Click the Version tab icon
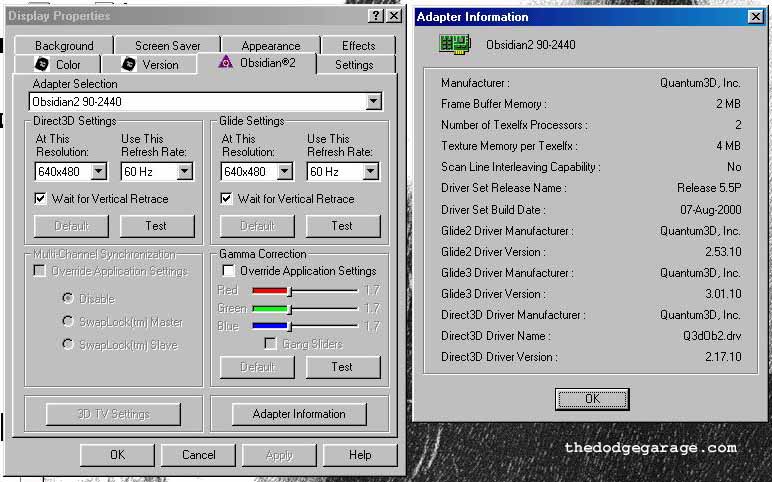 click(129, 64)
